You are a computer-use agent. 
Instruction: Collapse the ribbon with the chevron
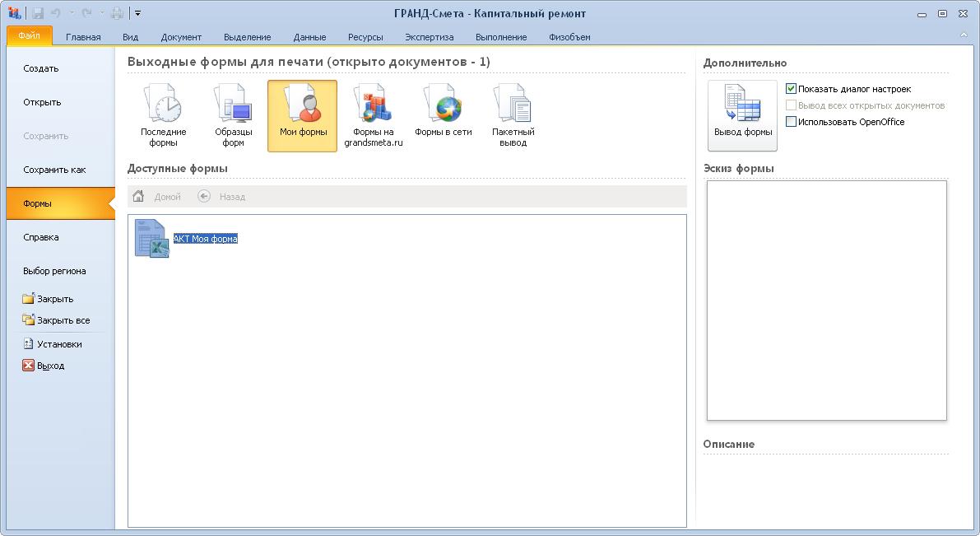point(963,35)
